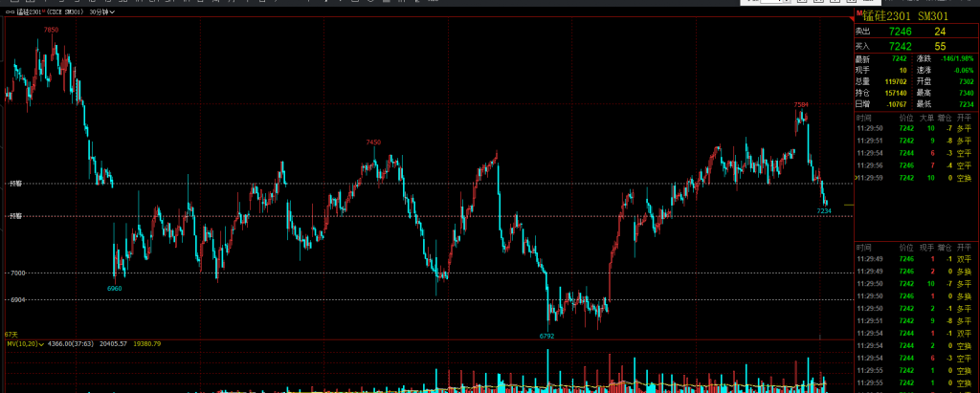Image resolution: width=980 pixels, height=393 pixels.
Task: Select the 卖出 ask price 7246
Action: pyautogui.click(x=900, y=32)
